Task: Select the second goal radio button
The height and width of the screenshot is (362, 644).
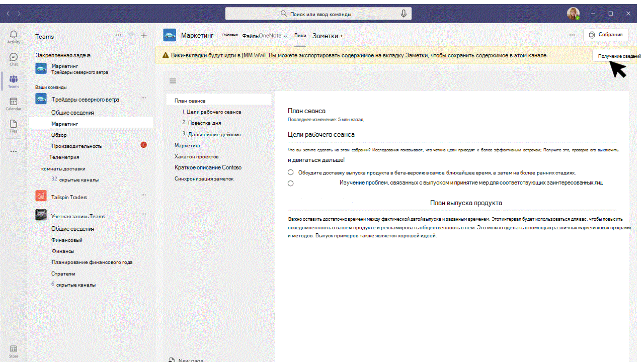Action: point(291,184)
